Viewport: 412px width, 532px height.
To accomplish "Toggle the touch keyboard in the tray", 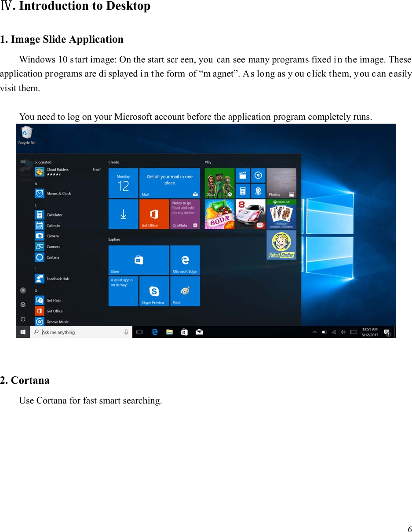I will (354, 332).
